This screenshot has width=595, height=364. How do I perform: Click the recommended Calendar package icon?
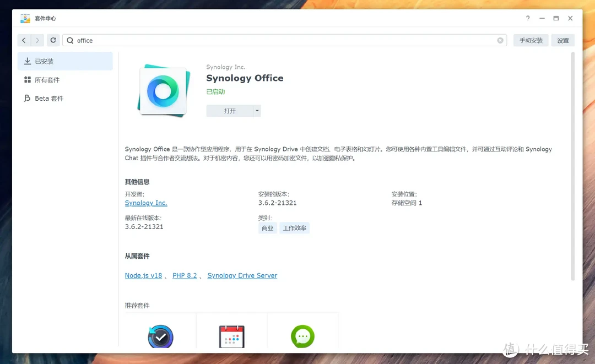231,336
